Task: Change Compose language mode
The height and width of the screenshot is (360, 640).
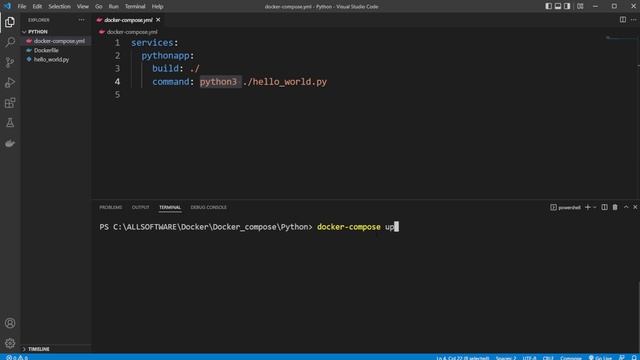Action: pyautogui.click(x=571, y=357)
